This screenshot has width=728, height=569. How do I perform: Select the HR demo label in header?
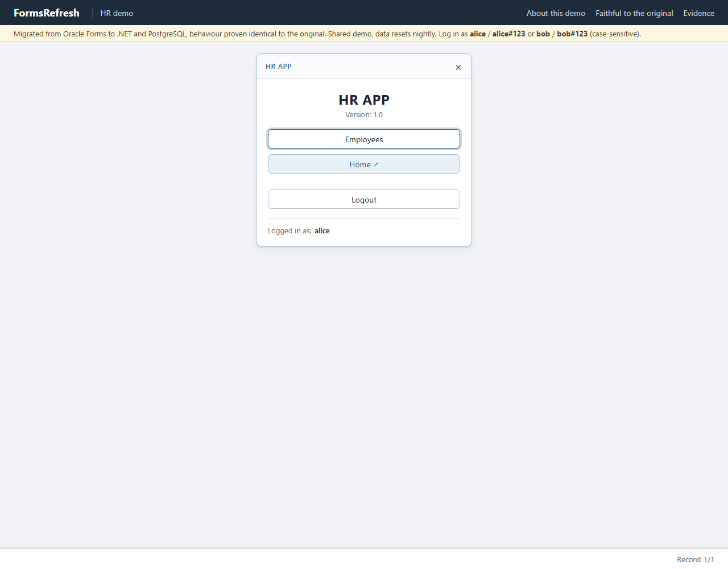(117, 13)
